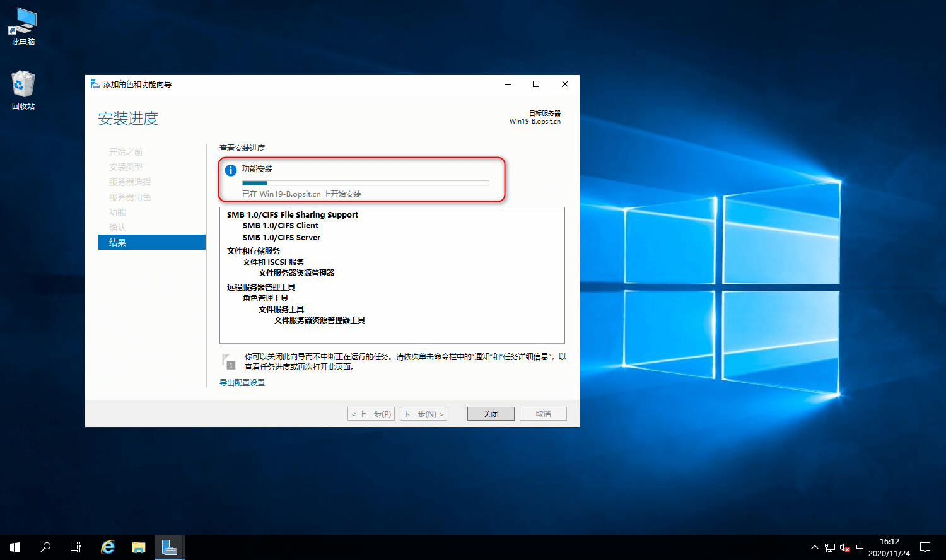Open Task View on taskbar

tap(76, 547)
